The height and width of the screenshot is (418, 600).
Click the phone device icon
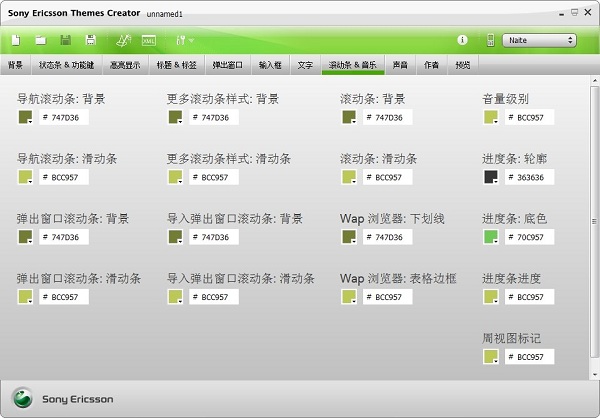[x=491, y=40]
